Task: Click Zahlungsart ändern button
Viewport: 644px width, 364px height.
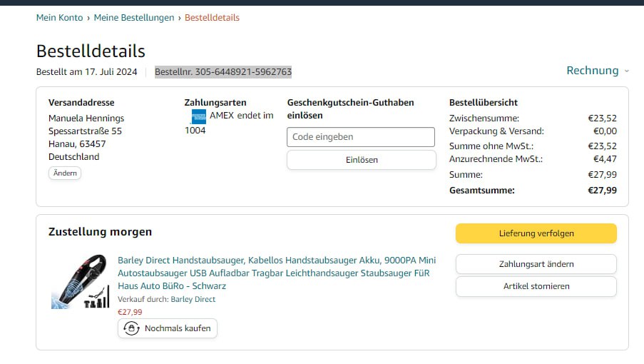Action: (536, 264)
